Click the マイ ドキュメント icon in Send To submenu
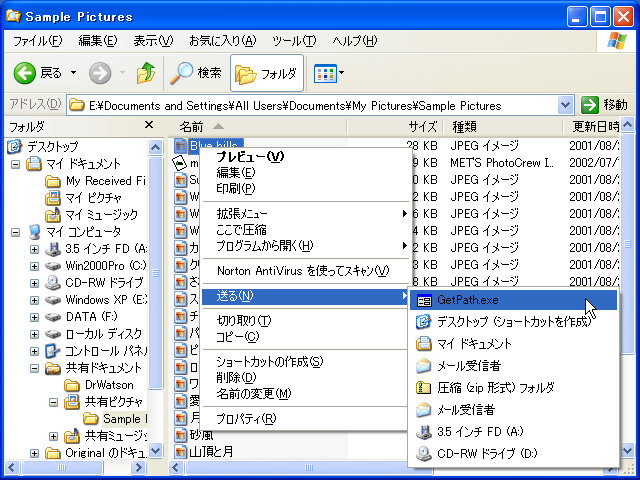 coord(424,344)
